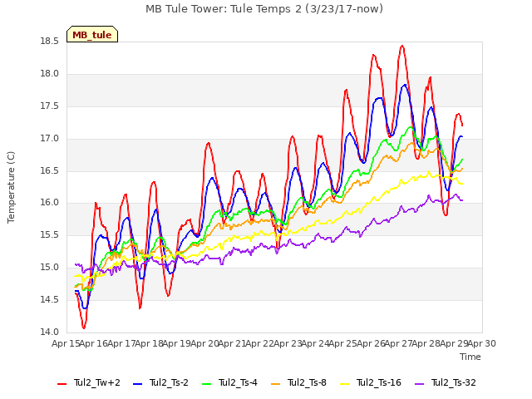
Task: Click the blue line's peak near Apr 27
Action: tap(405, 85)
